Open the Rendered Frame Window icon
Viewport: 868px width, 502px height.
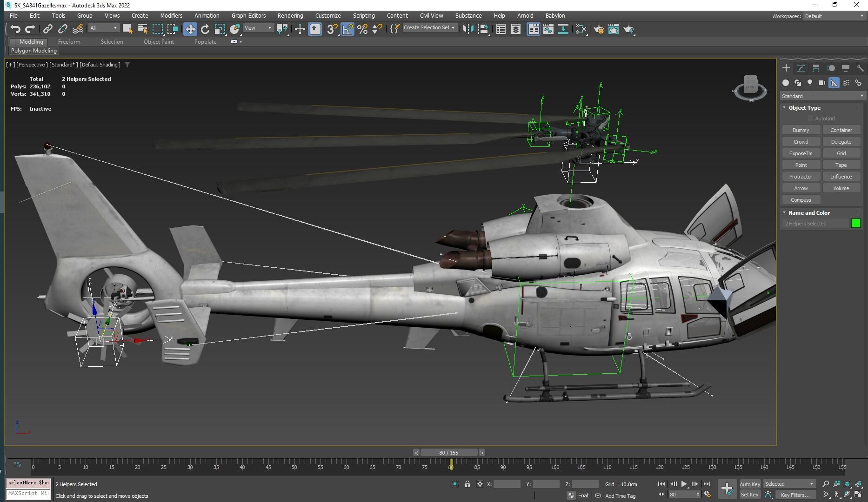click(x=614, y=29)
